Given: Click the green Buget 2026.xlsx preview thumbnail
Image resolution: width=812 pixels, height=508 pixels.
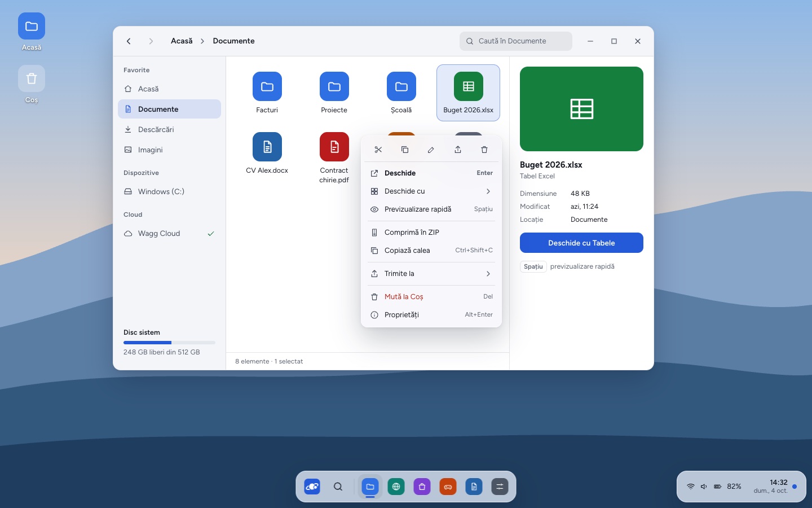Looking at the screenshot, I should 581,109.
